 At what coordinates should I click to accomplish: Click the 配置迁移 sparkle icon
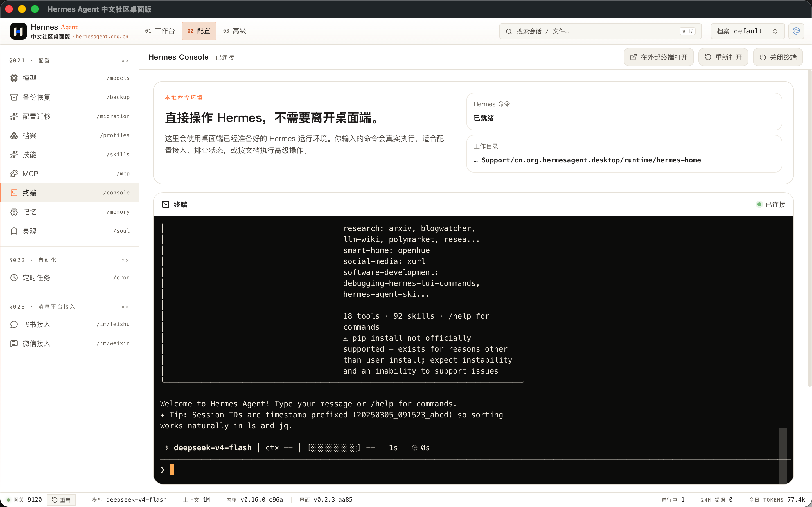(x=14, y=116)
